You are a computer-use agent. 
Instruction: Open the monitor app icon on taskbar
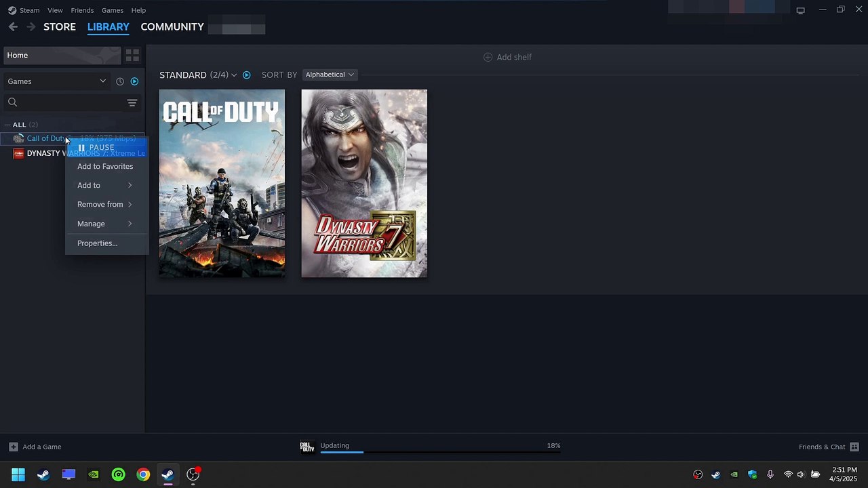click(x=68, y=474)
